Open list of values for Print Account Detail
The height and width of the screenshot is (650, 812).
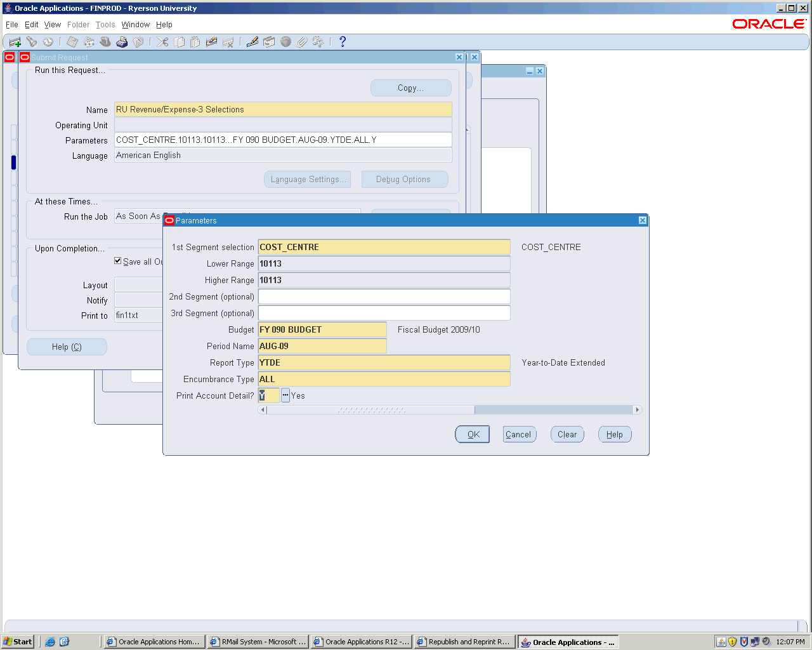tap(285, 395)
